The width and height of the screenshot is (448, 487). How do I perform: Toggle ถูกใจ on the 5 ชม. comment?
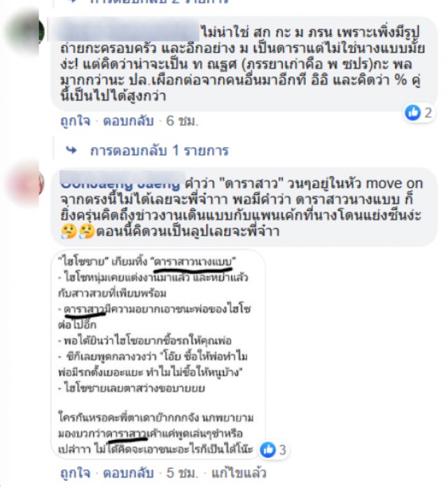76,473
